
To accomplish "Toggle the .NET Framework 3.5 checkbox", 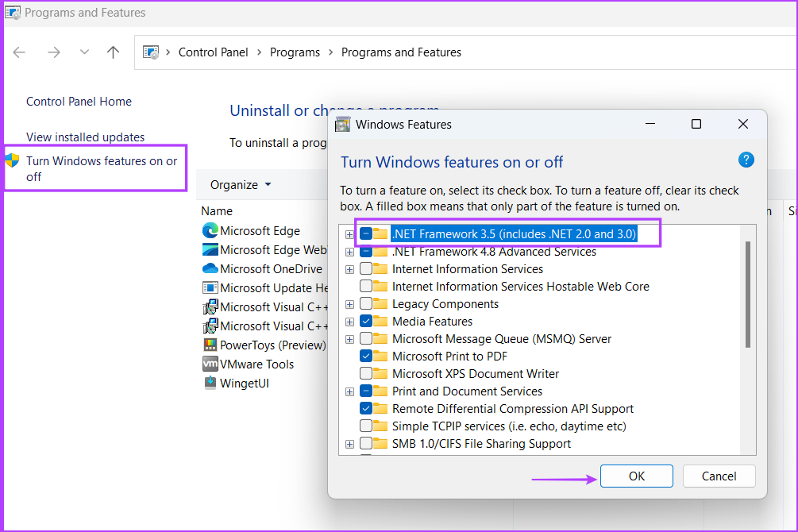I will [x=365, y=233].
